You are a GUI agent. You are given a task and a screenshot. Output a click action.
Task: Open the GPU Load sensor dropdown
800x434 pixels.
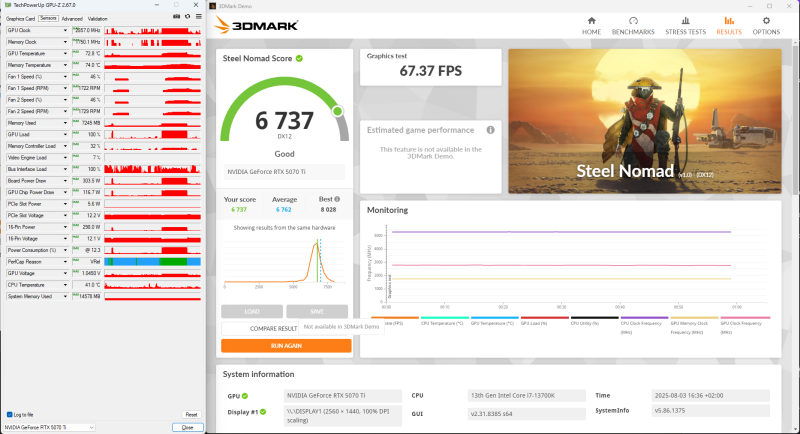(65, 135)
